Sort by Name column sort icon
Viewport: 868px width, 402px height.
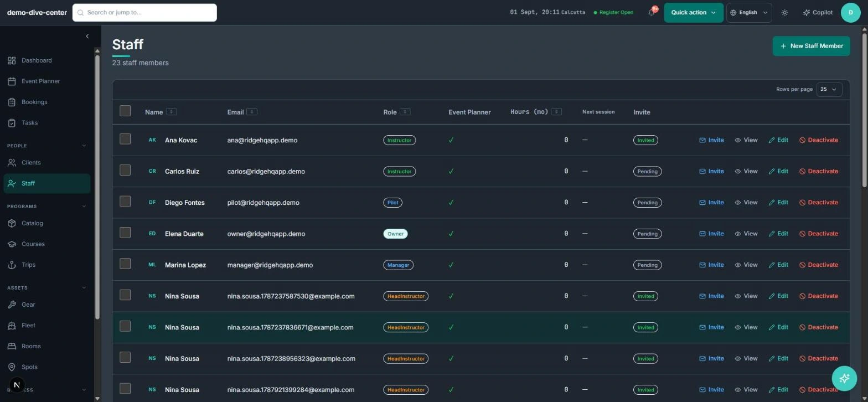point(171,112)
